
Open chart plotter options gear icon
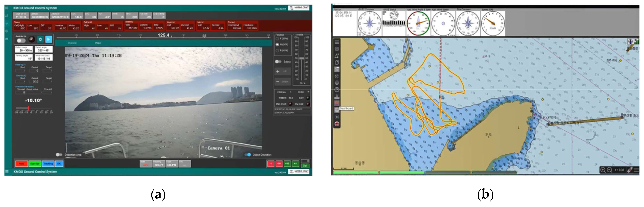337,49
